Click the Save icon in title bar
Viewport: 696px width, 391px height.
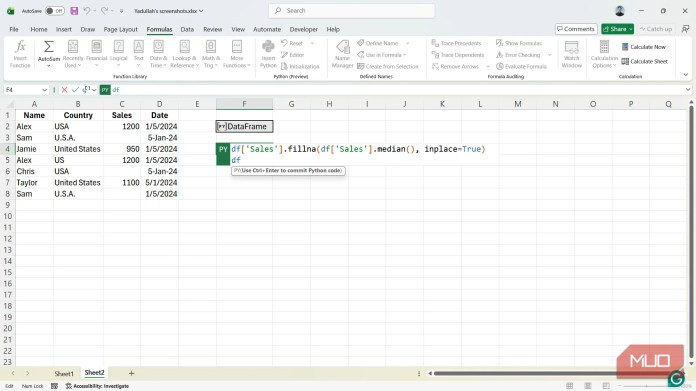click(x=74, y=11)
